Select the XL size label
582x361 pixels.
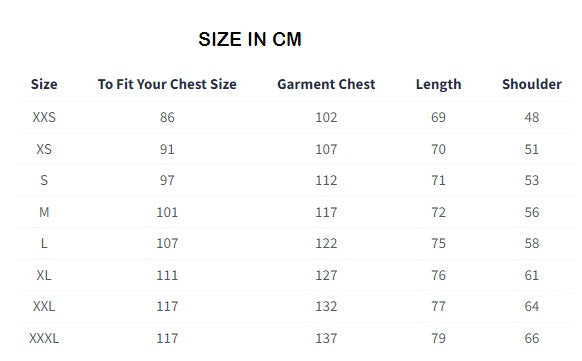[44, 275]
